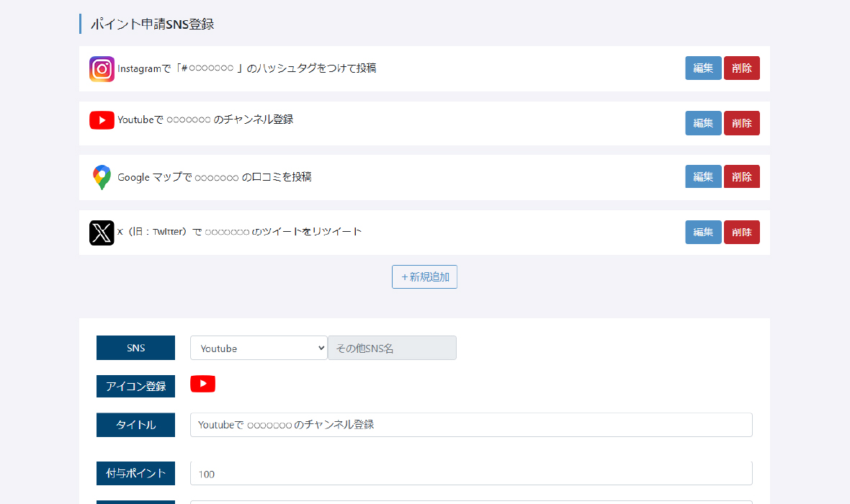The height and width of the screenshot is (504, 850).
Task: Click the YouTube icon in the second row
Action: coord(102,120)
